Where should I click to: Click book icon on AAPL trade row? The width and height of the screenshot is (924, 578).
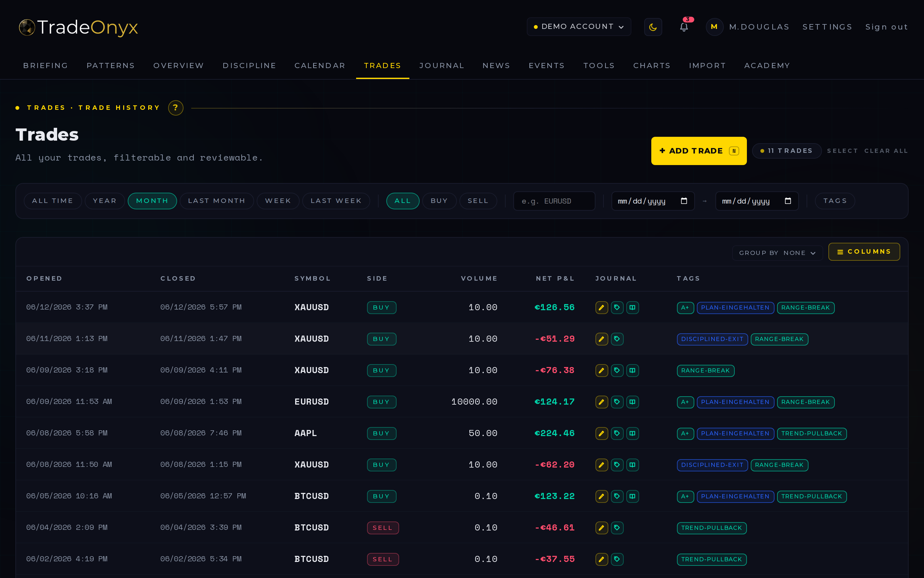pyautogui.click(x=632, y=433)
